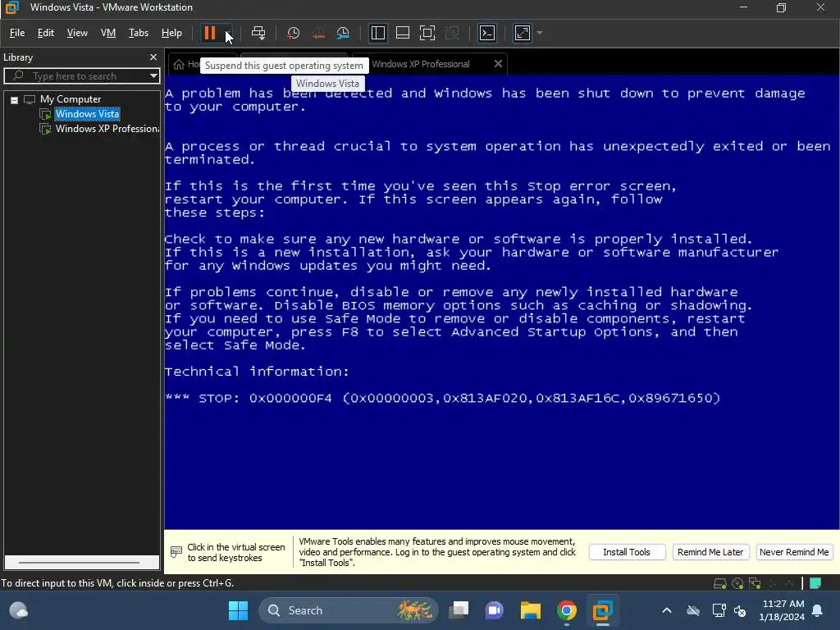
Task: Open the power options arrow beside pause
Action: coord(227,33)
